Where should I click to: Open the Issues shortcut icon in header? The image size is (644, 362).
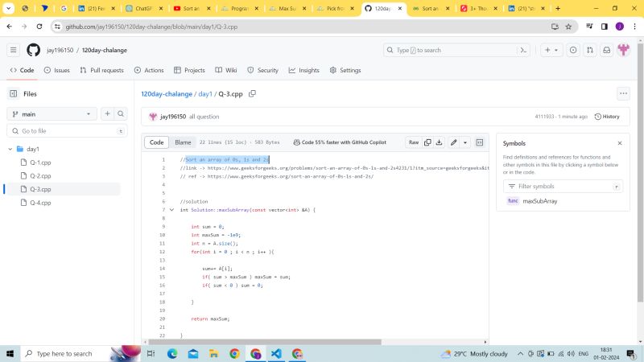point(573,50)
